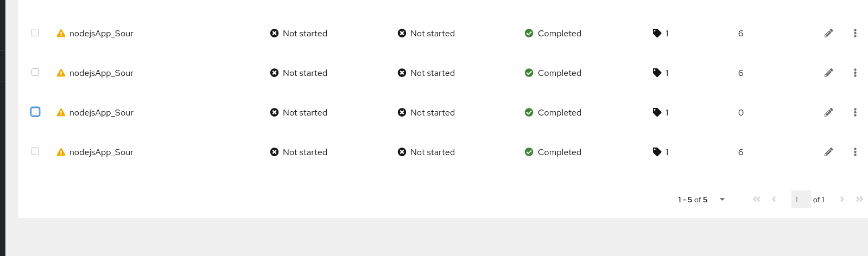Click the tag icon in the last row

657,152
